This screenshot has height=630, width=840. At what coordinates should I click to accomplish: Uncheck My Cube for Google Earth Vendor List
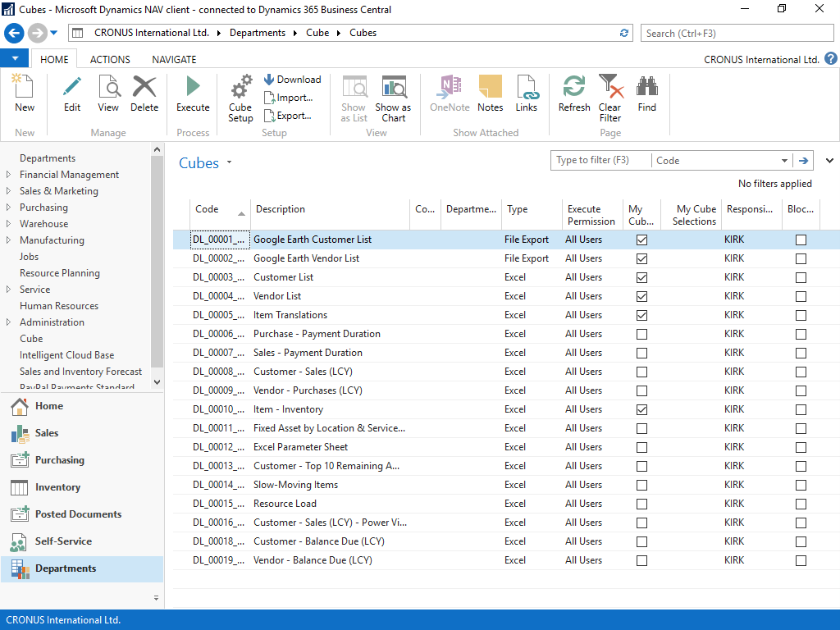[x=641, y=258]
